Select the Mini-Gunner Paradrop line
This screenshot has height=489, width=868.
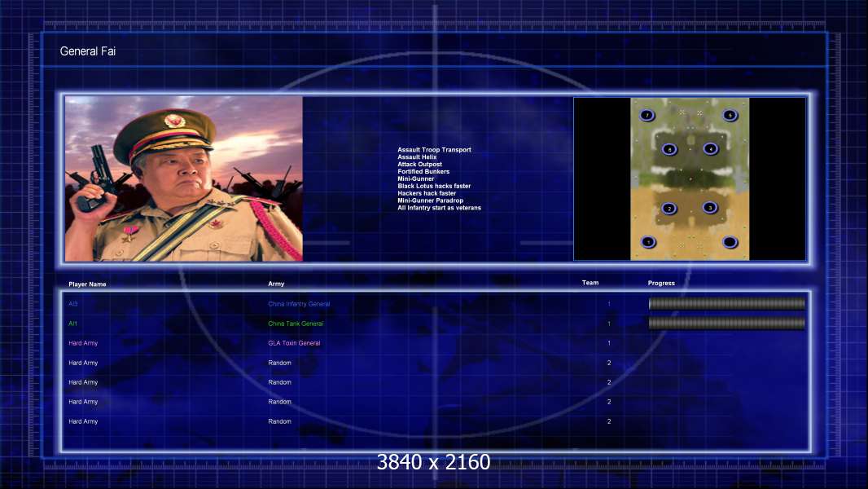pos(430,200)
